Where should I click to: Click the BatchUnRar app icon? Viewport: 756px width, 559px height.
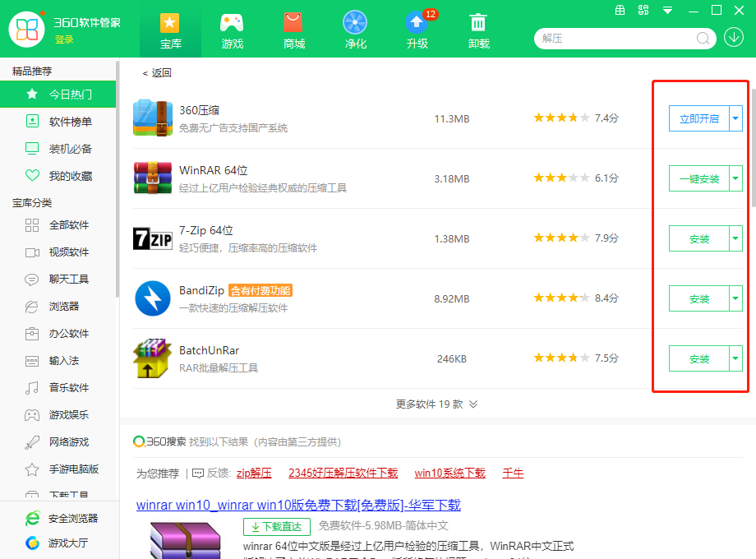point(150,358)
